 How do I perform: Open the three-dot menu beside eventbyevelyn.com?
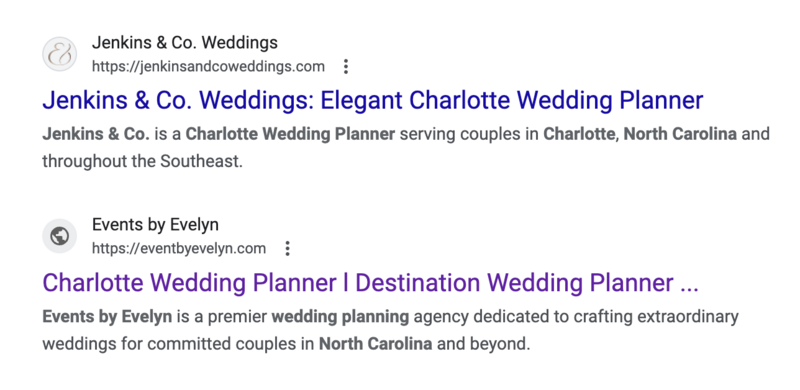pyautogui.click(x=288, y=249)
